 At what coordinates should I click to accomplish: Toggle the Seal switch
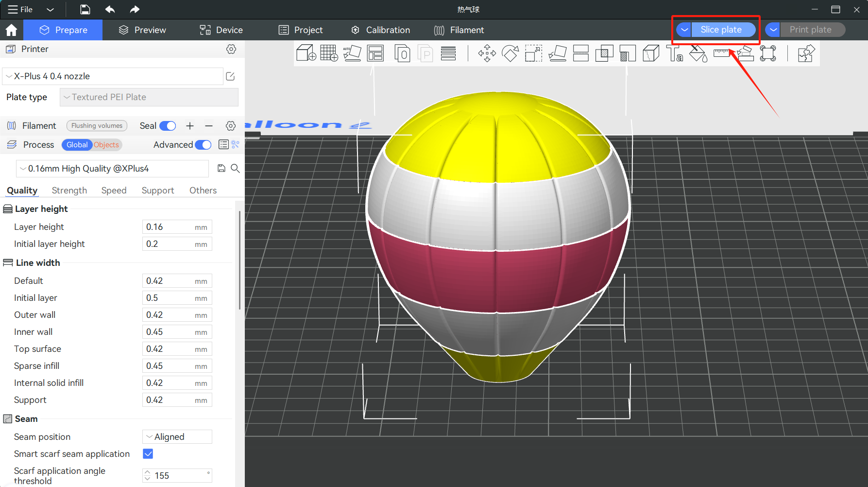(x=168, y=126)
